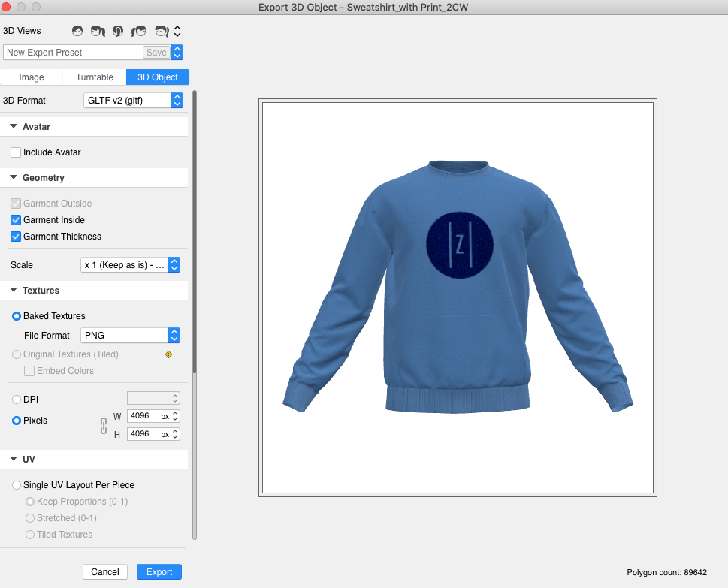Viewport: 728px width, 588px height.
Task: Enable the Include Avatar checkbox
Action: pyautogui.click(x=16, y=152)
